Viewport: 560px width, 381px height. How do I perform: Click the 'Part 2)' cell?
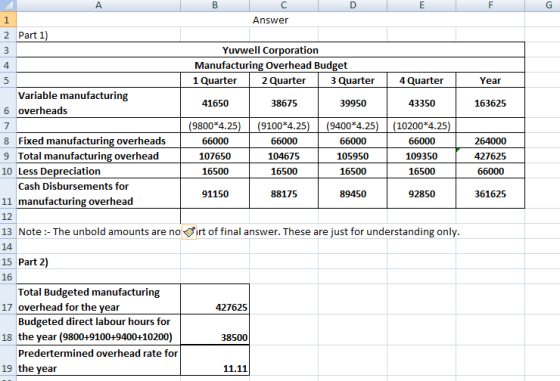(99, 262)
